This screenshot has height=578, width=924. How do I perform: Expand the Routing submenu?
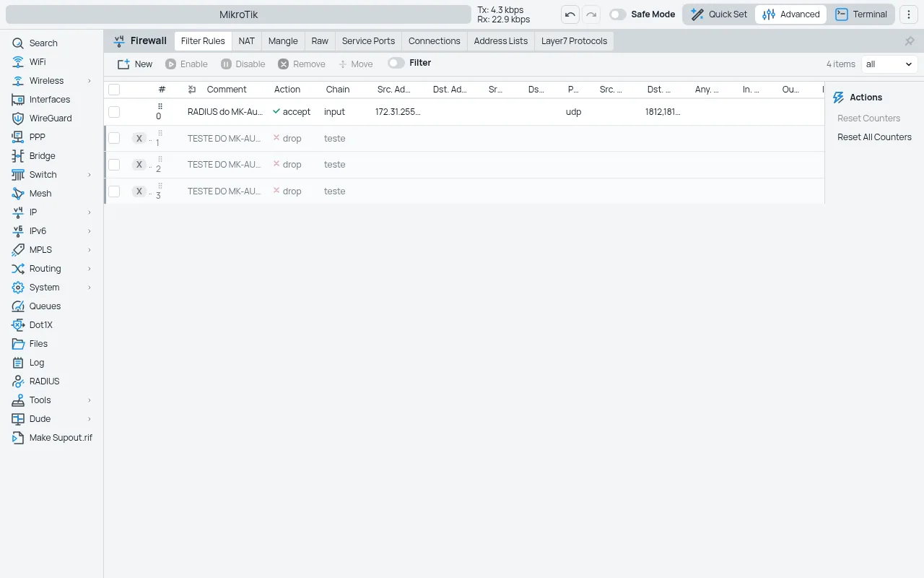[90, 269]
